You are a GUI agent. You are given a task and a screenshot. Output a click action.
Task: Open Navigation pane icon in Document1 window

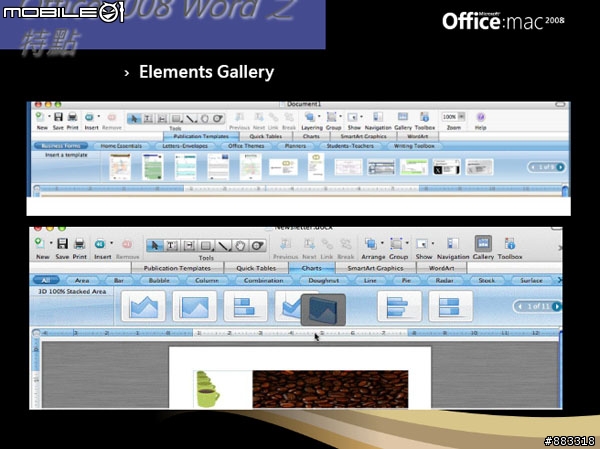(378, 117)
